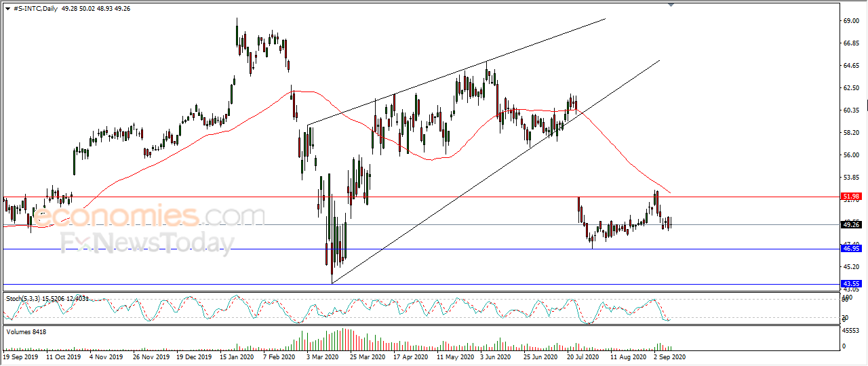Click the "Stoch(5,3,3)" indicator label
The height and width of the screenshot is (366, 868).
pos(24,298)
